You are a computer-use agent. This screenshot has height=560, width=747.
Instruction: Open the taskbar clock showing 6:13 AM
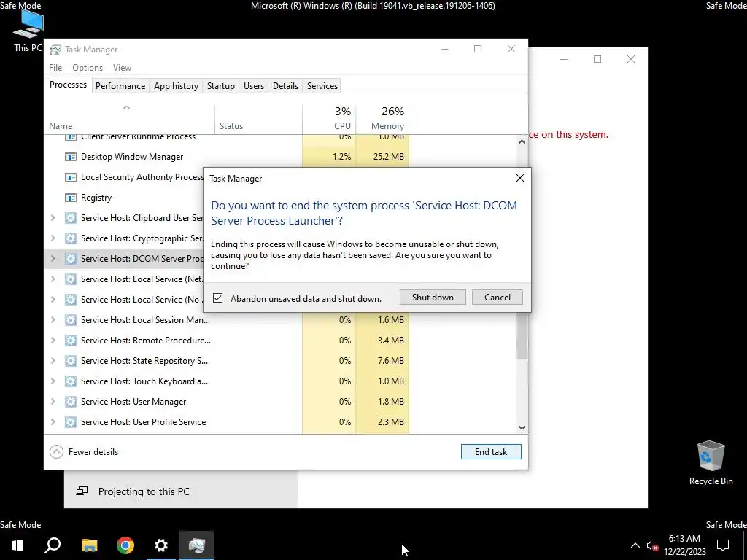coord(684,545)
